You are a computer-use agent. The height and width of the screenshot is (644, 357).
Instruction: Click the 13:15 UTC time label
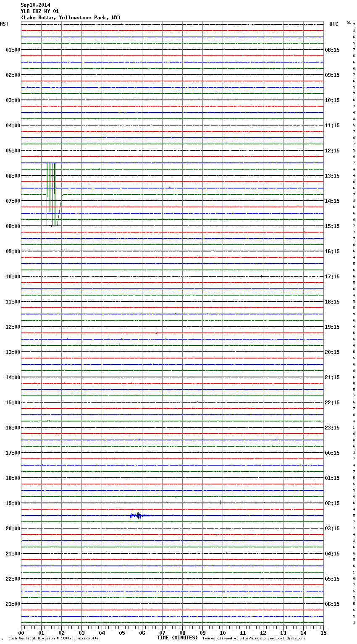(332, 176)
